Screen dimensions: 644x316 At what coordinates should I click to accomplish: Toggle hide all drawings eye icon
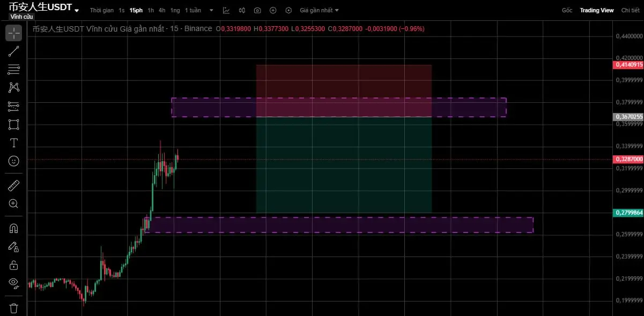click(x=14, y=283)
